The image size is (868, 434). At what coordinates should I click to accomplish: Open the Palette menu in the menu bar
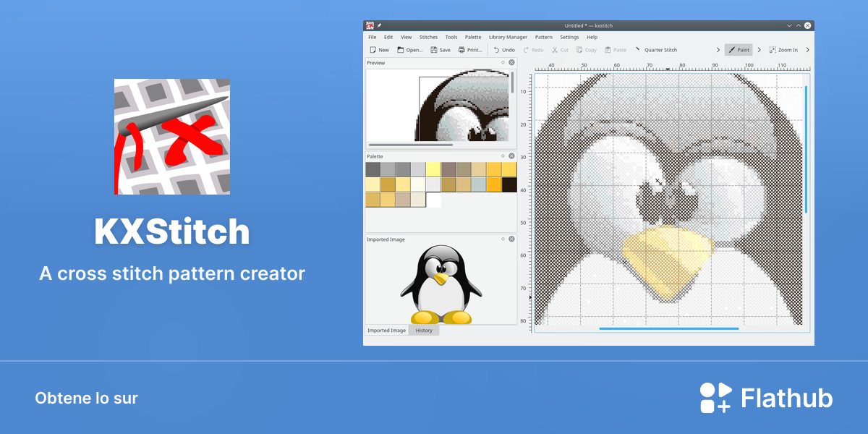[x=473, y=37]
